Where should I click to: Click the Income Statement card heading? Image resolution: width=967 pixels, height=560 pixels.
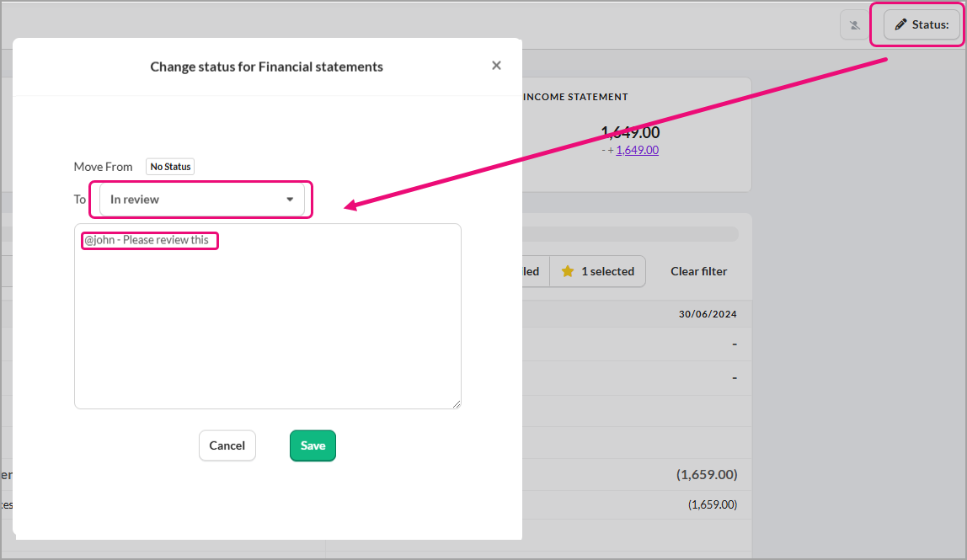pos(575,97)
